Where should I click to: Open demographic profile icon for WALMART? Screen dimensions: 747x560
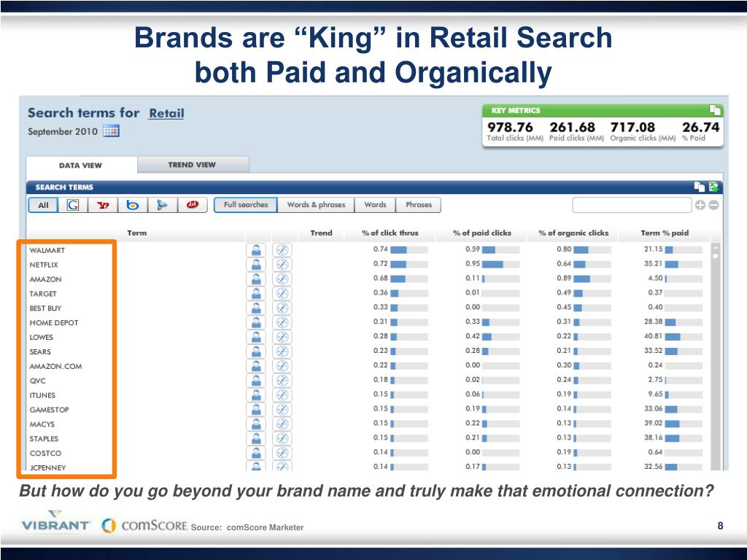(x=256, y=250)
